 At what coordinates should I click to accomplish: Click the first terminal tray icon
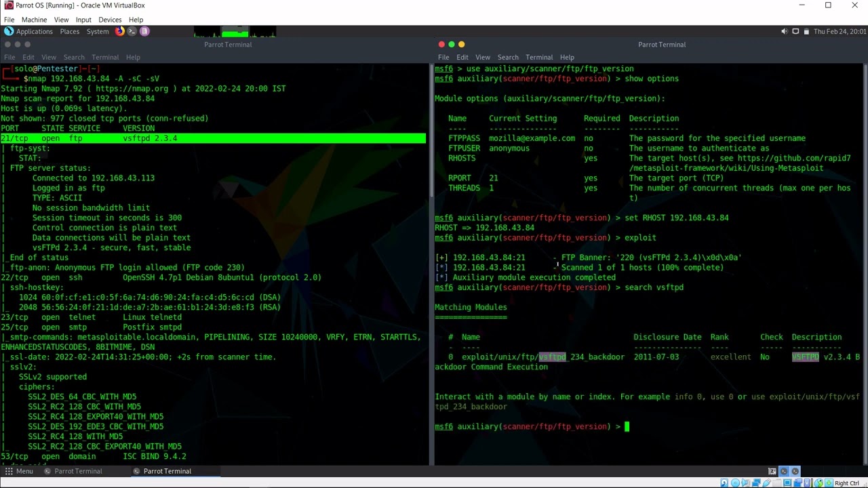pyautogui.click(x=784, y=471)
